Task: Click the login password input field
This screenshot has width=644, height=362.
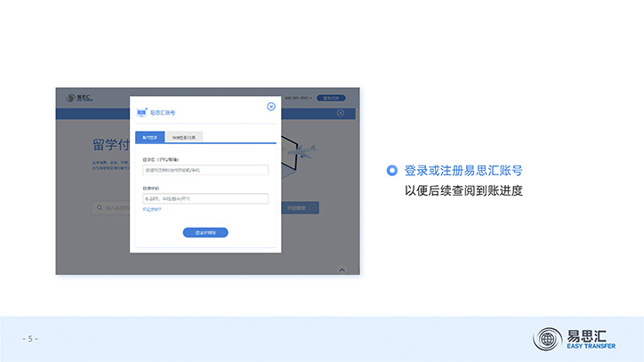Action: 205,198
